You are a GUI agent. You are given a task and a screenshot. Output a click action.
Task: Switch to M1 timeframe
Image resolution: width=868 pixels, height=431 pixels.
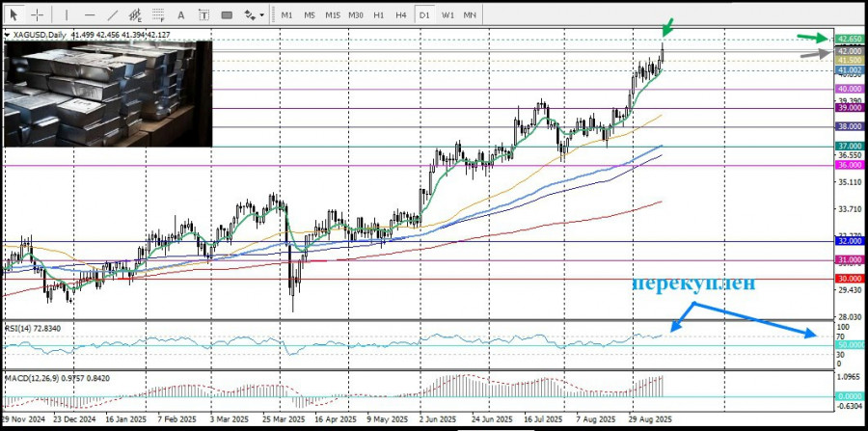click(286, 14)
